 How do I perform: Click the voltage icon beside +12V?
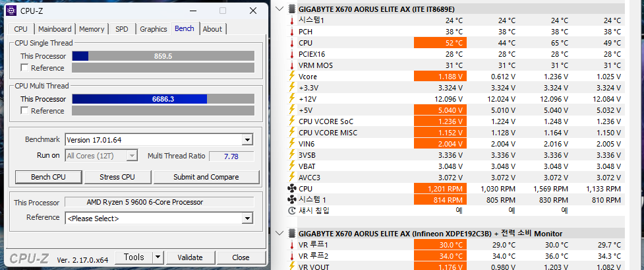[x=292, y=99]
